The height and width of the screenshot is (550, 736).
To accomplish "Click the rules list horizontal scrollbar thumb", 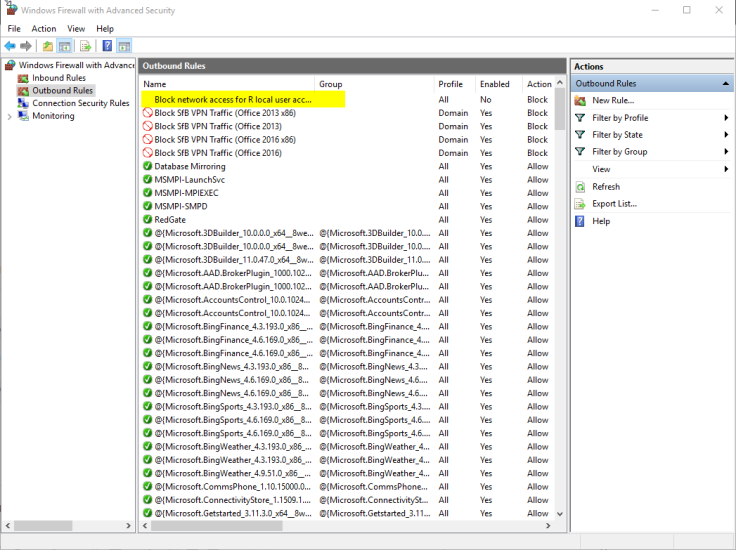I will [x=216, y=526].
